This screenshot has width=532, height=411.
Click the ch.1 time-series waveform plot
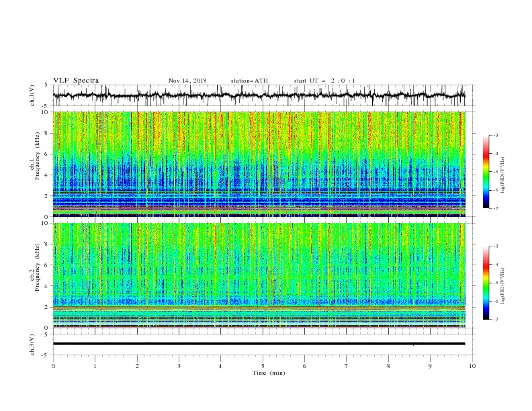click(259, 95)
